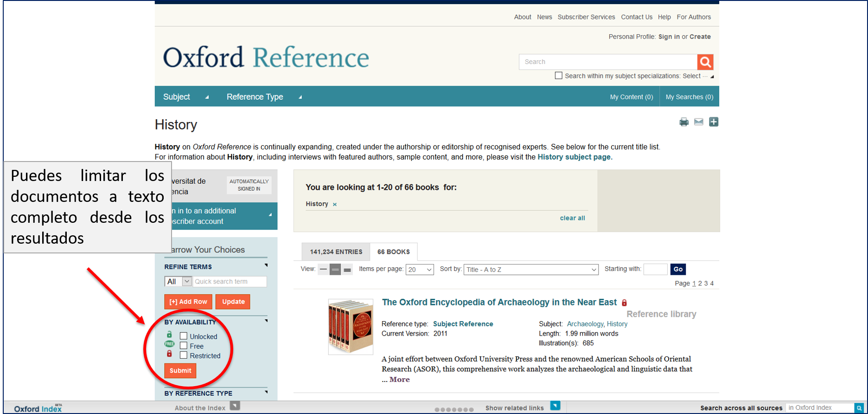Collapse the By Reference Type section
Image resolution: width=868 pixels, height=414 pixels.
266,392
